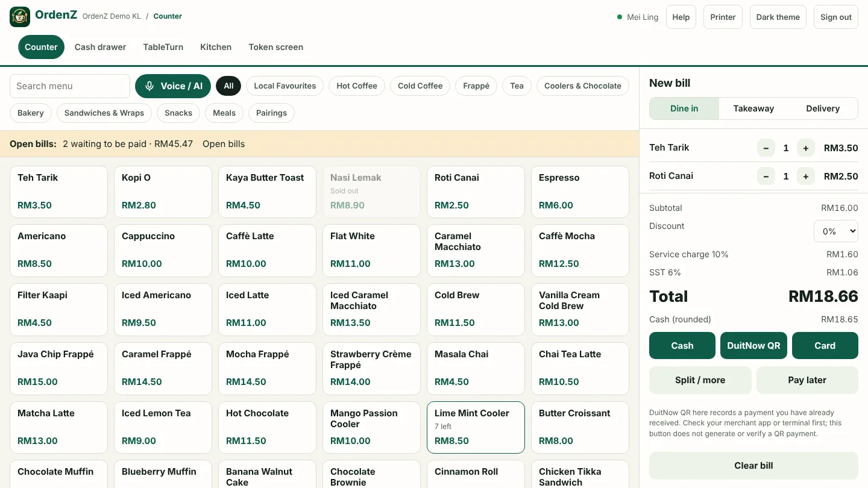Filter menu by Hot Coffee

357,86
